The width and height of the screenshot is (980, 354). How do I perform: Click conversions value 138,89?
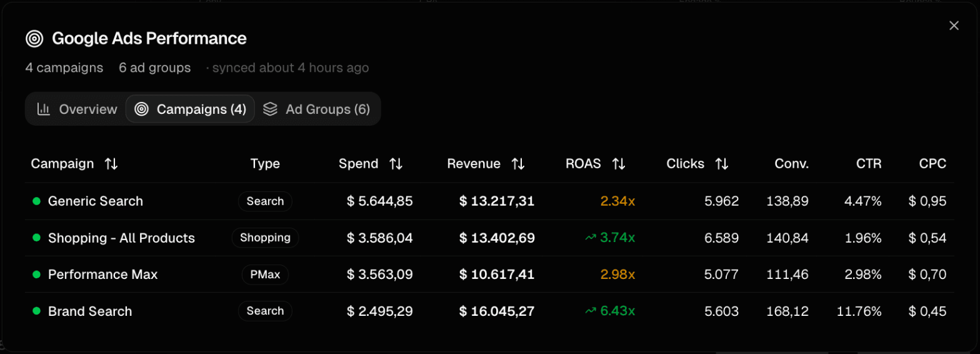click(787, 201)
